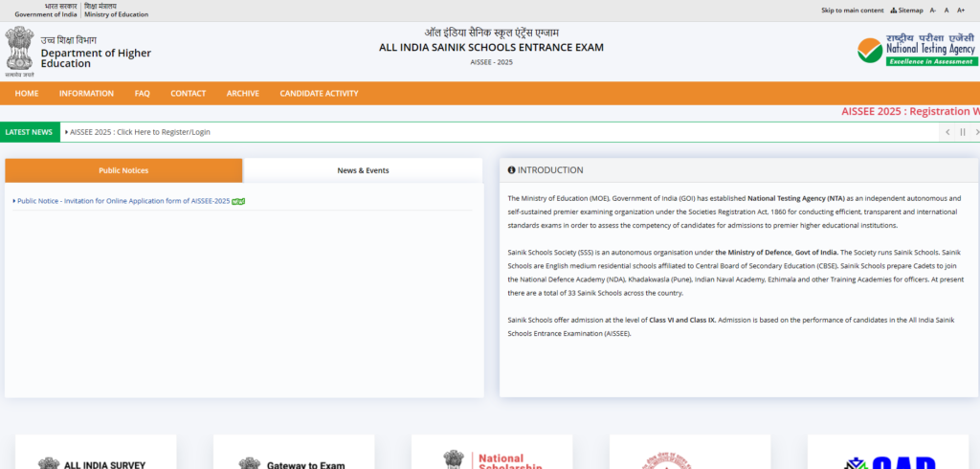Click the scrolling Registration marquee text
Image resolution: width=980 pixels, height=469 pixels.
pos(911,111)
